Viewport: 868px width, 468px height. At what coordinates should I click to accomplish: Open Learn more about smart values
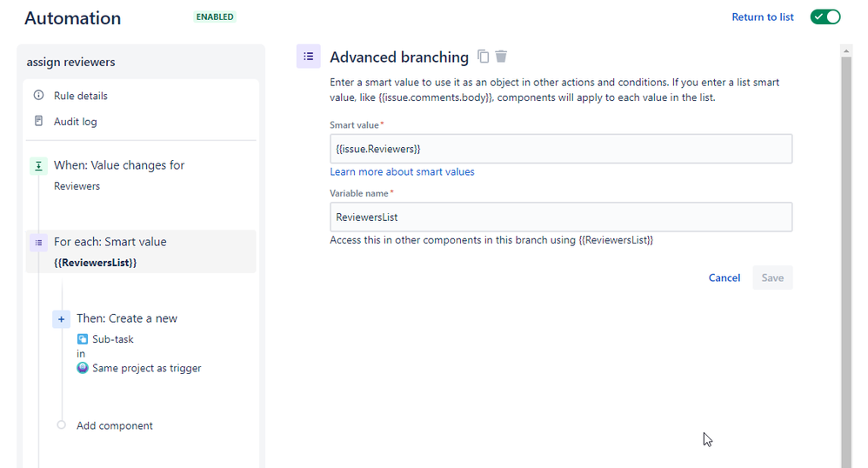tap(402, 171)
